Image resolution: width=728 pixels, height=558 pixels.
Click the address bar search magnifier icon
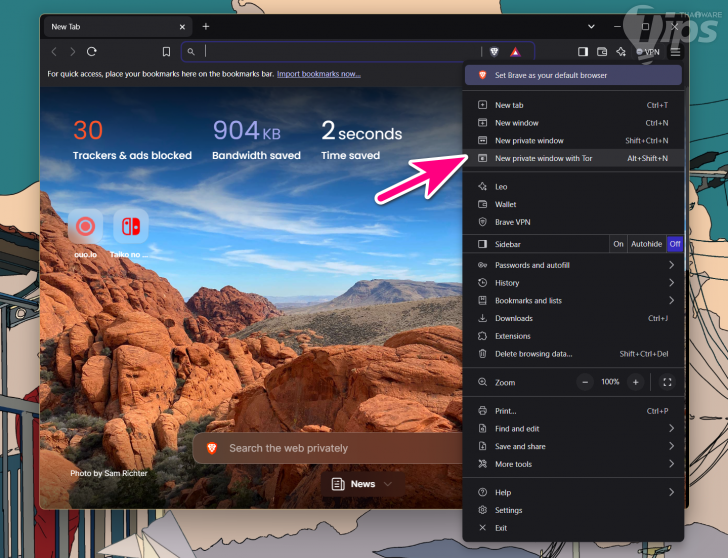pos(191,52)
